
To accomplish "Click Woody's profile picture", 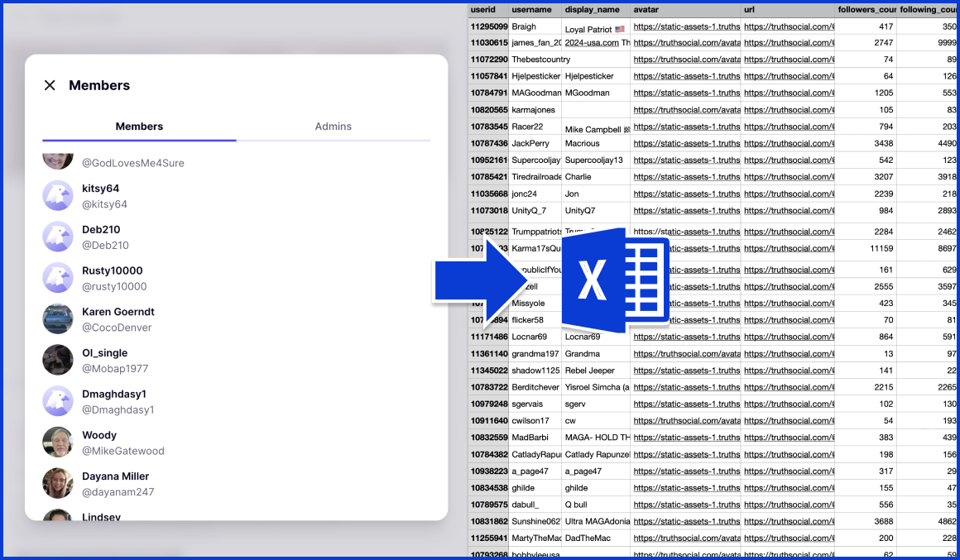I will point(58,442).
